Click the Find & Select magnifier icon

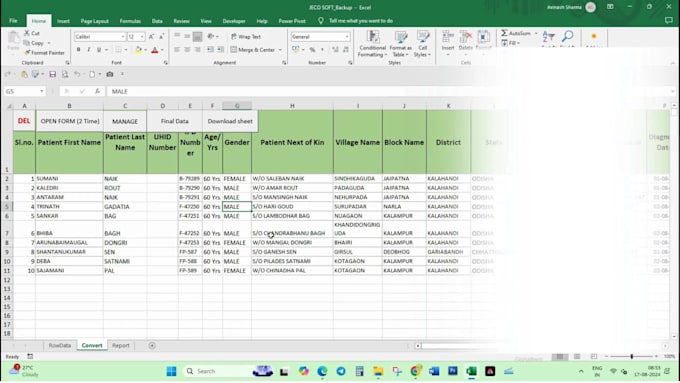(x=567, y=36)
